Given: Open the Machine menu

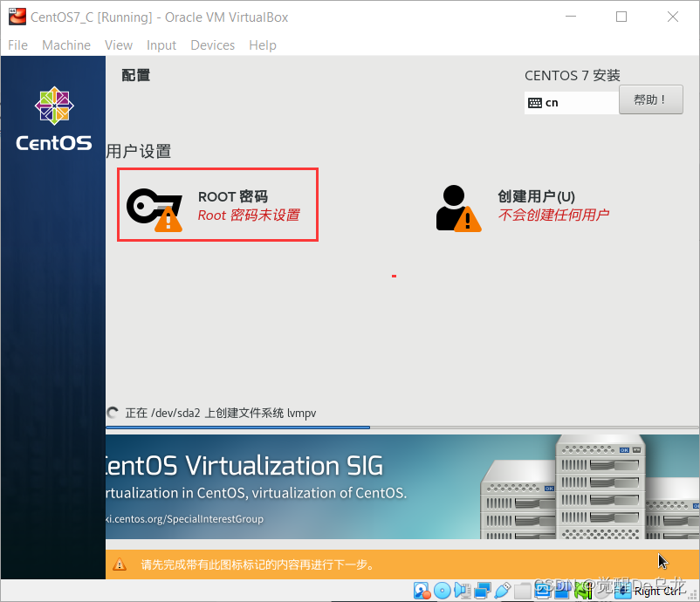Looking at the screenshot, I should tap(66, 44).
